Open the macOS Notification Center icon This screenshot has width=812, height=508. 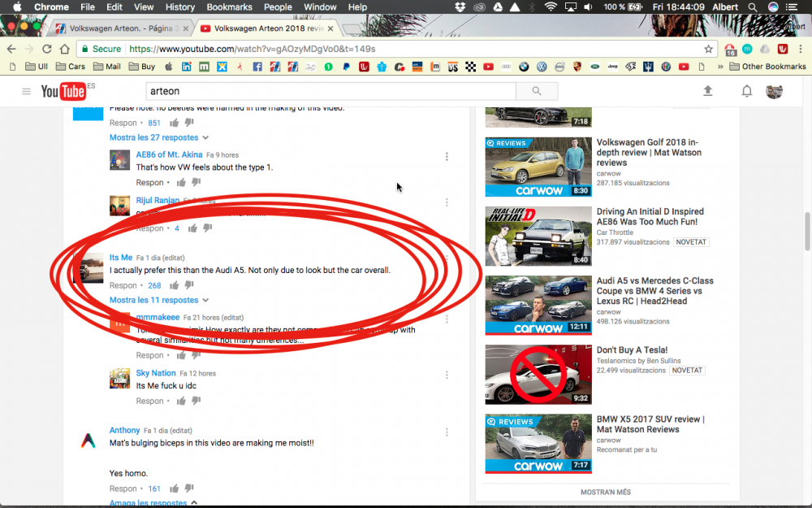tap(792, 7)
